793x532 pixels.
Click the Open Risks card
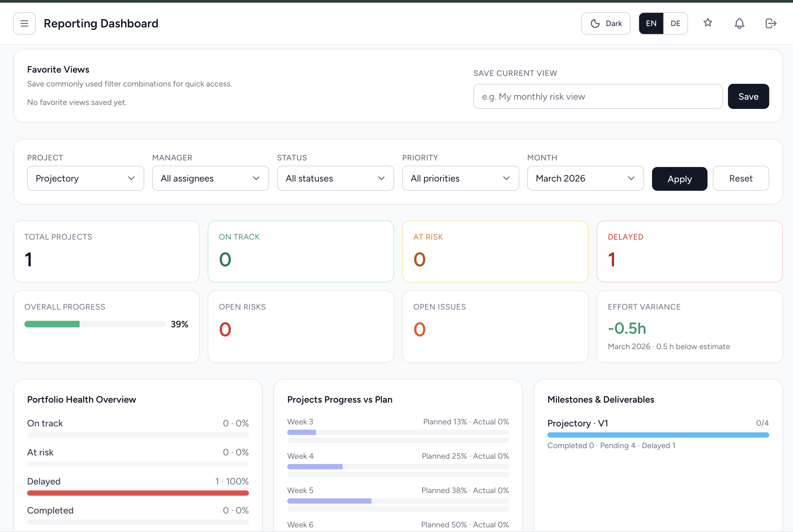pyautogui.click(x=301, y=327)
